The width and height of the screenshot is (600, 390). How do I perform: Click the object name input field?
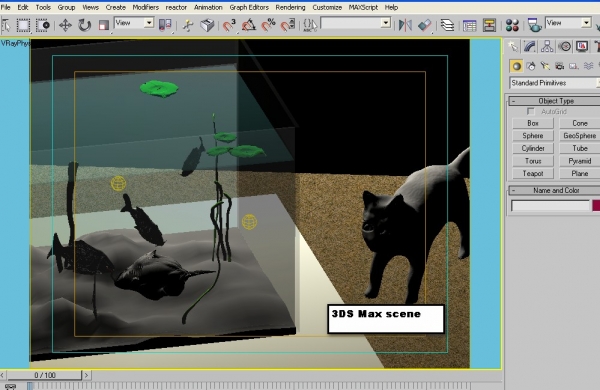[x=550, y=206]
